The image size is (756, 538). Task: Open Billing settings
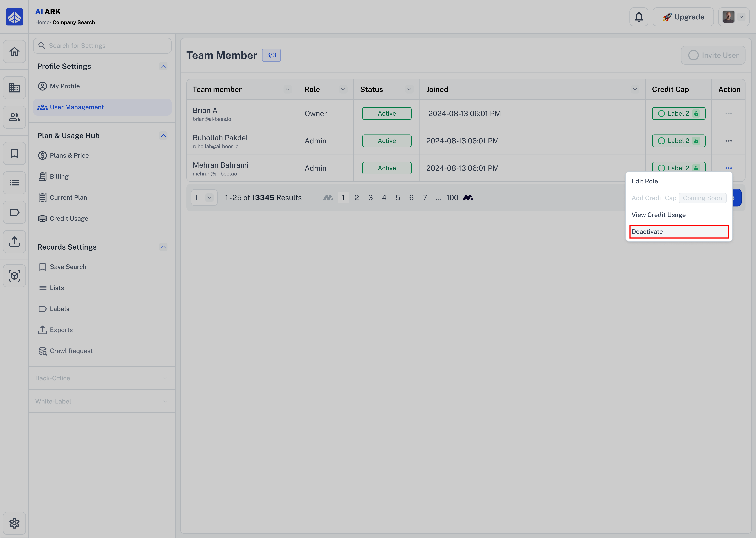102,177
